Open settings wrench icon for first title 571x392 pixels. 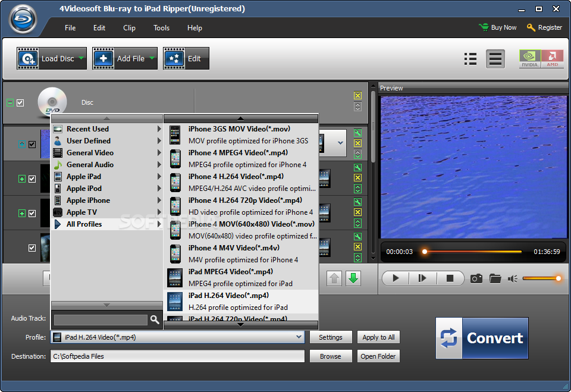pos(357,133)
